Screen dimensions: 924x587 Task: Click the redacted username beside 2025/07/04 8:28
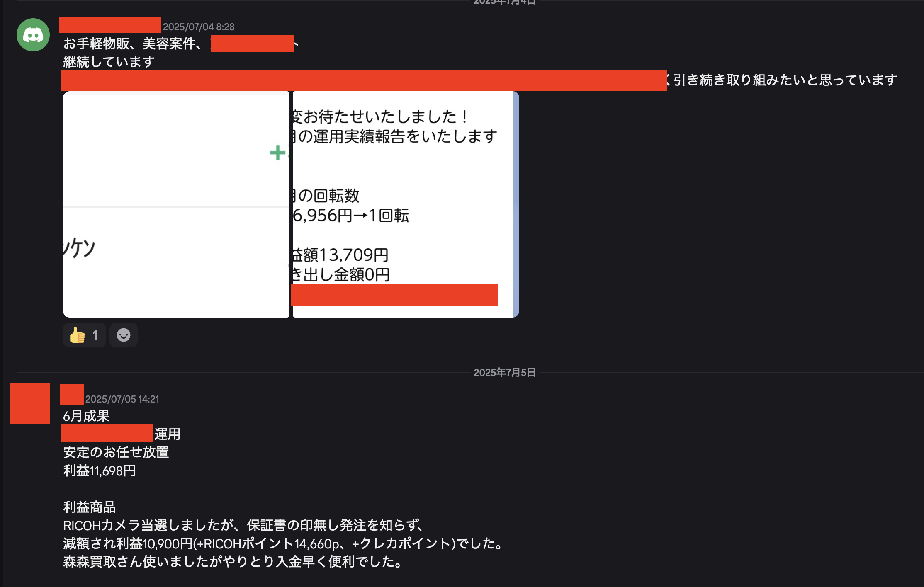110,25
